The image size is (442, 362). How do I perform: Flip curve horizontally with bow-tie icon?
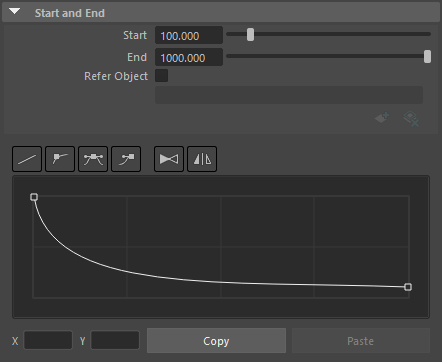[169, 159]
